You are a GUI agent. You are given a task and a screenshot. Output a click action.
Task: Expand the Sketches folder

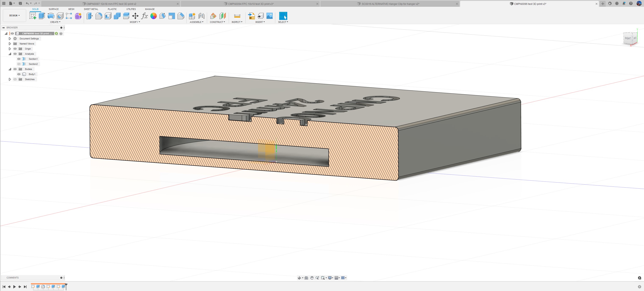click(10, 79)
